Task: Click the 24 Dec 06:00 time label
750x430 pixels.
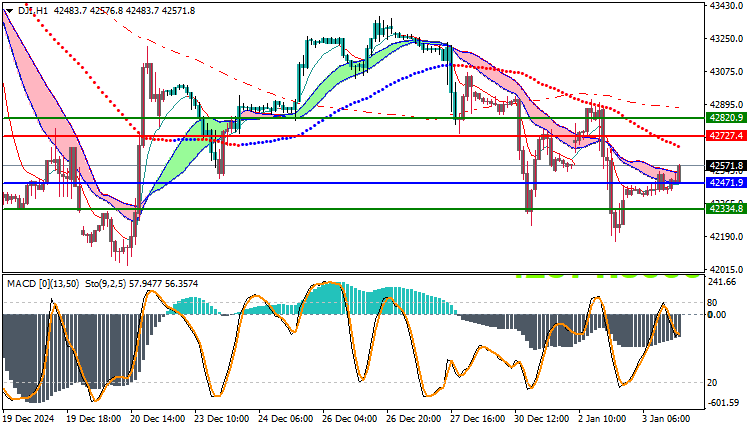Action: point(286,419)
